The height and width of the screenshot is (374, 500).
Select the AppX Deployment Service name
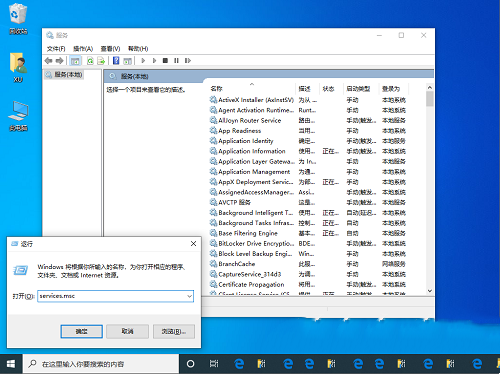(256, 182)
